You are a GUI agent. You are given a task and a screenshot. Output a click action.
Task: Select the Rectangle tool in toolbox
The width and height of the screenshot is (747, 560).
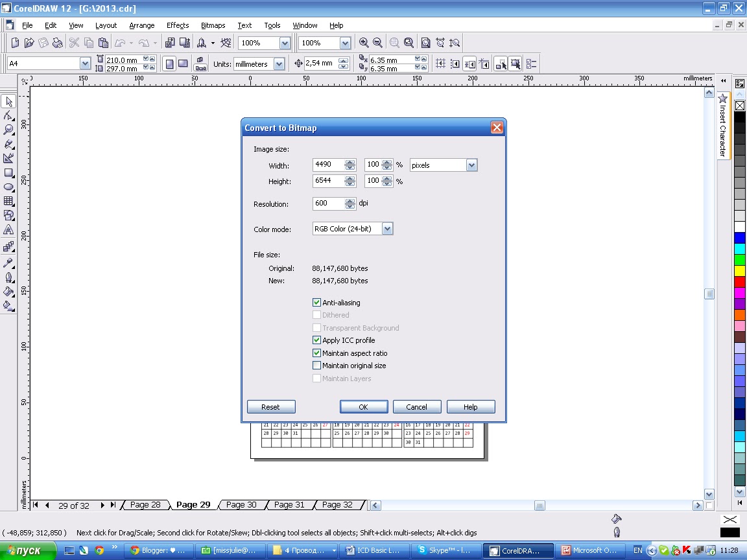point(8,172)
